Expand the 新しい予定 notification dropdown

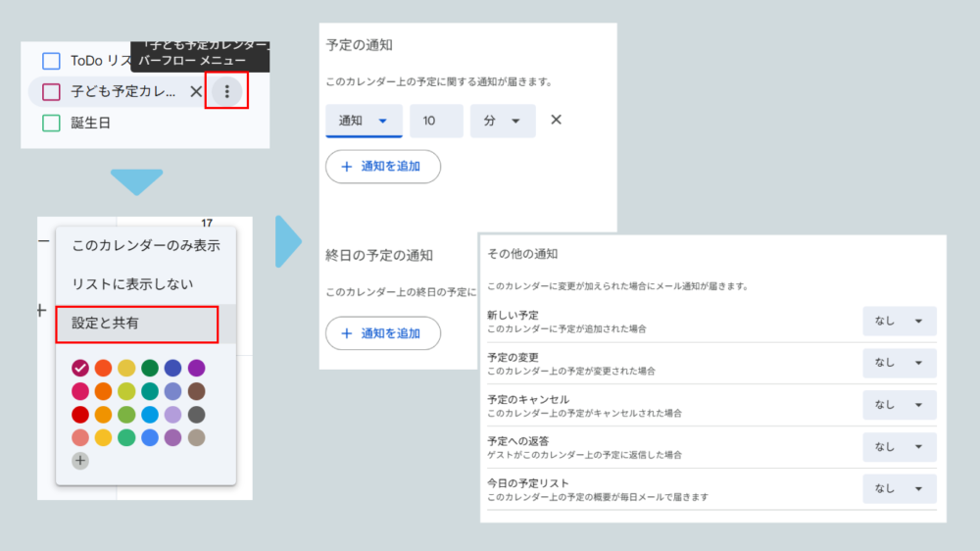pos(899,322)
